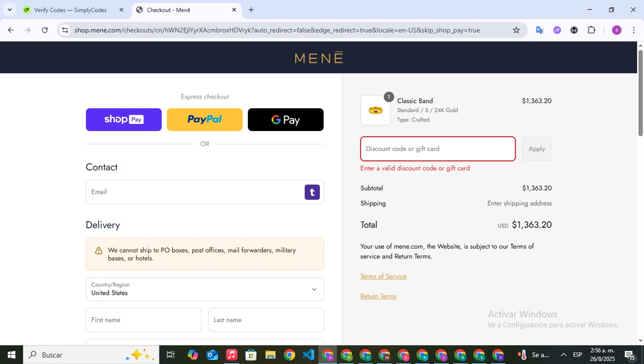The width and height of the screenshot is (644, 364).
Task: Open Visual Studio Code from taskbar
Action: [x=308, y=355]
